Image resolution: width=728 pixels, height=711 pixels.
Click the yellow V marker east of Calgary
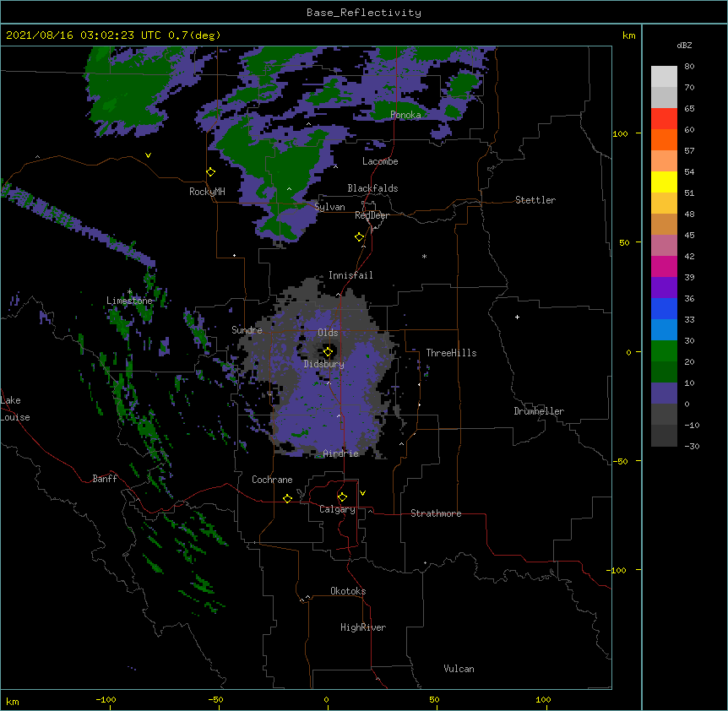pyautogui.click(x=362, y=493)
